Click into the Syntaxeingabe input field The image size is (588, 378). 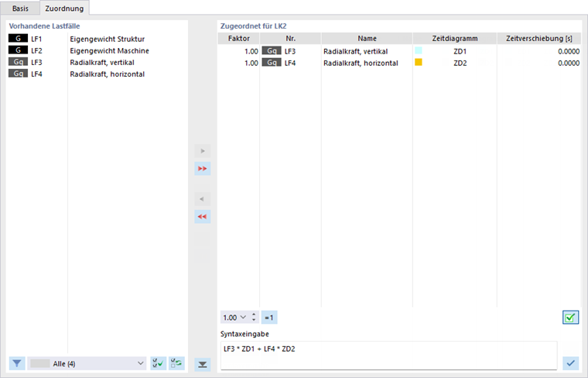pos(388,355)
